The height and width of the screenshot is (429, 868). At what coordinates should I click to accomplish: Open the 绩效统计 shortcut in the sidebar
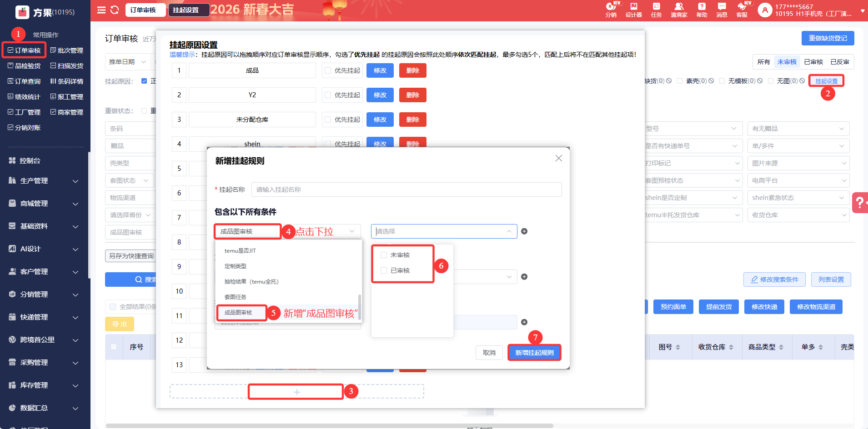24,97
